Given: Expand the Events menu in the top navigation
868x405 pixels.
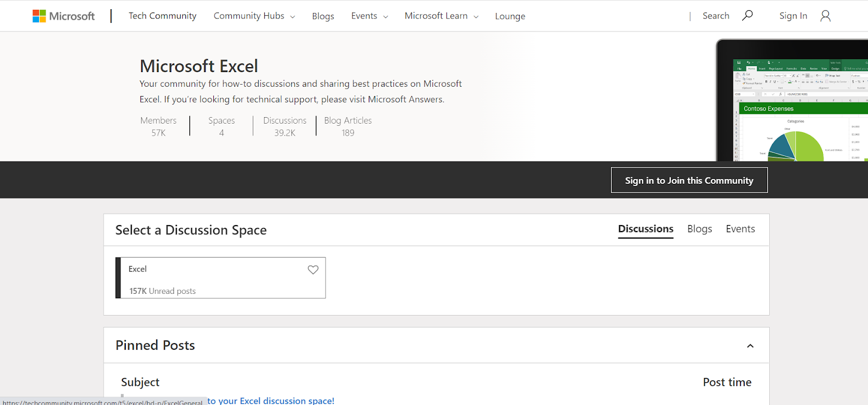Looking at the screenshot, I should pos(369,16).
